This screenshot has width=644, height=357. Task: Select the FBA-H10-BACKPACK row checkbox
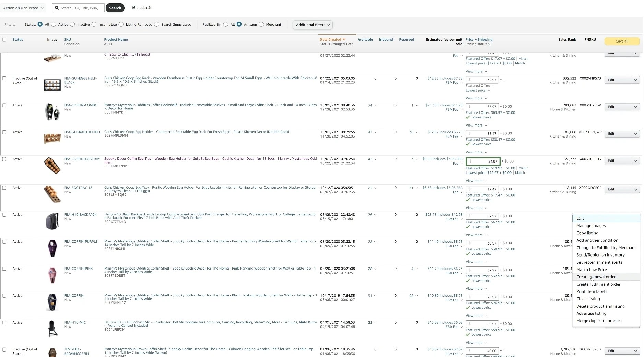[4, 215]
